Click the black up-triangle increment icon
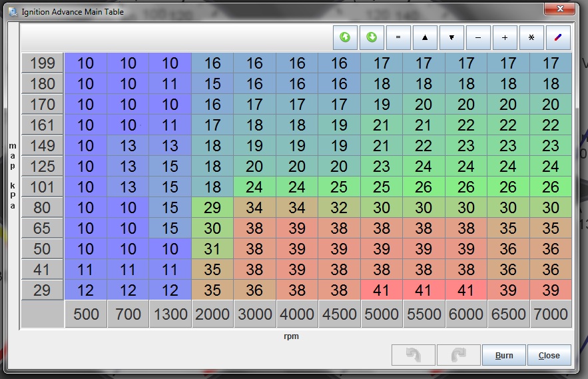The image size is (588, 379). click(x=425, y=37)
